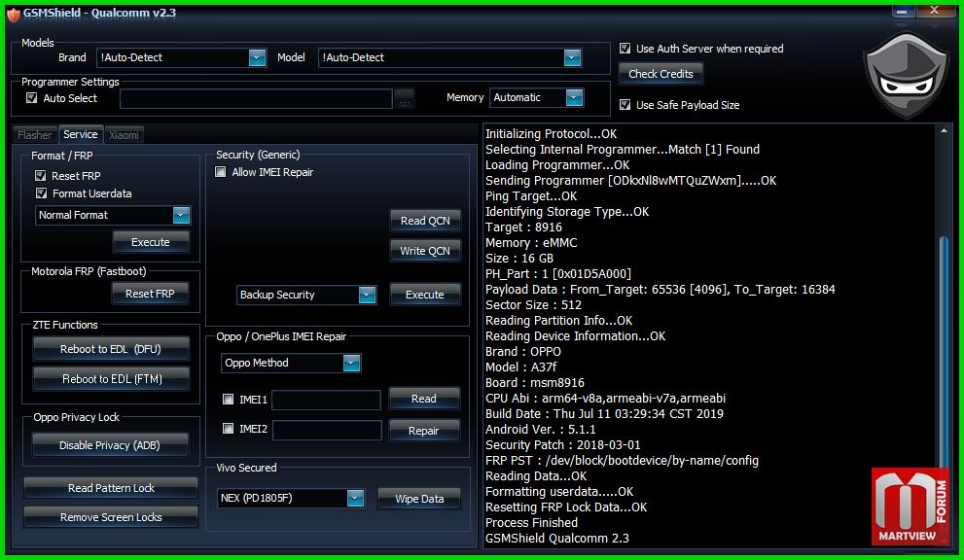Expand the Normal Format dropdown
The width and height of the screenshot is (964, 560).
tap(181, 215)
